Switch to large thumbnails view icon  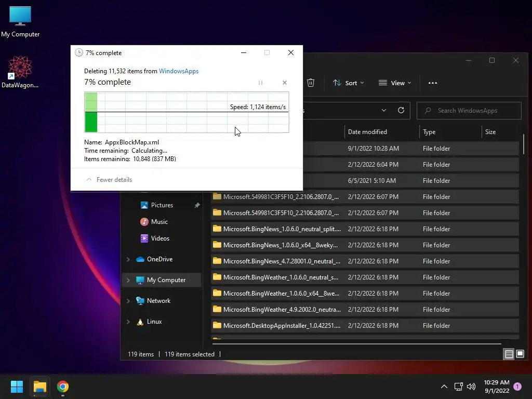(x=520, y=354)
